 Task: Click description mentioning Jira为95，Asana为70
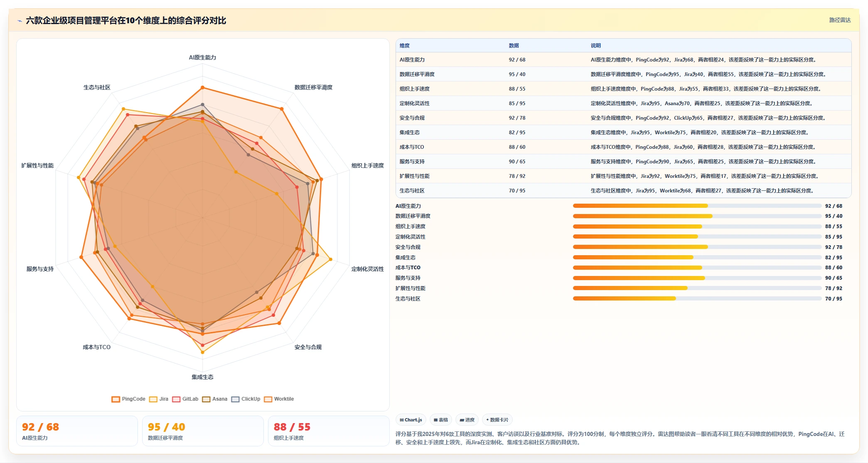(x=703, y=103)
